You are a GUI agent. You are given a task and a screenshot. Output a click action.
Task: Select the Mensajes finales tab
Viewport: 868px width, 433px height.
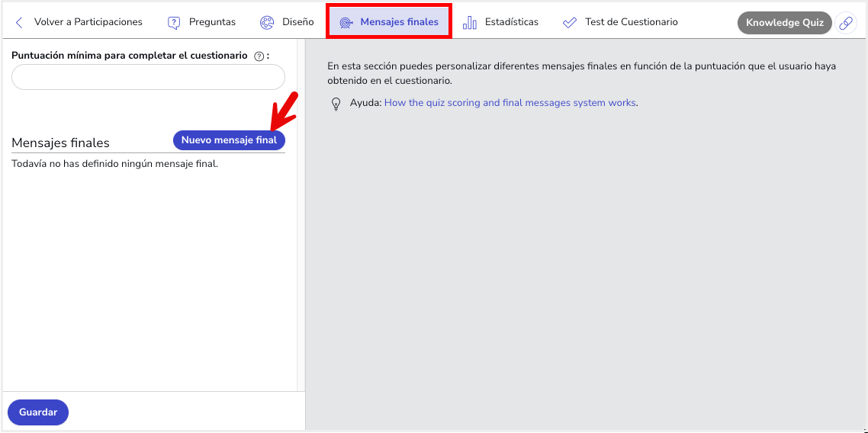pos(388,22)
